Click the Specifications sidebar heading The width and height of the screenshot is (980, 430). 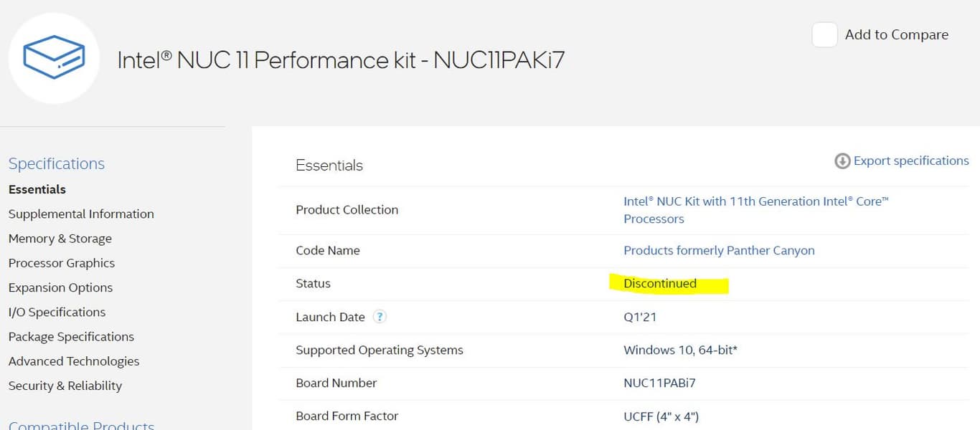57,163
